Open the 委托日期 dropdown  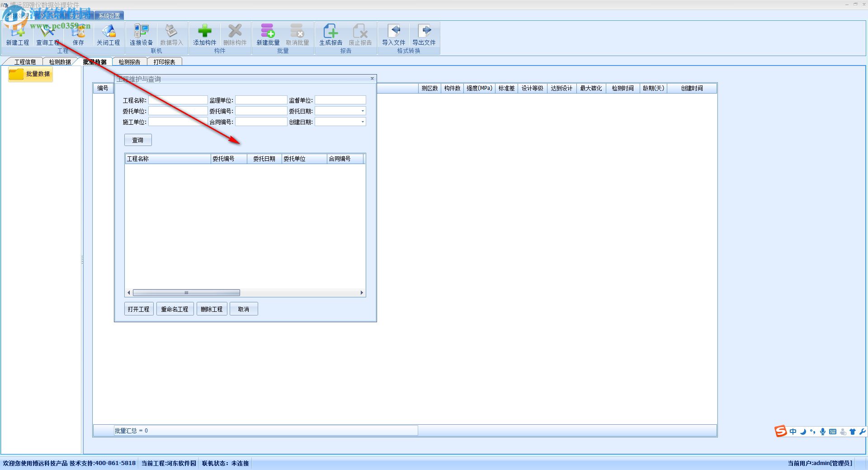click(x=363, y=111)
